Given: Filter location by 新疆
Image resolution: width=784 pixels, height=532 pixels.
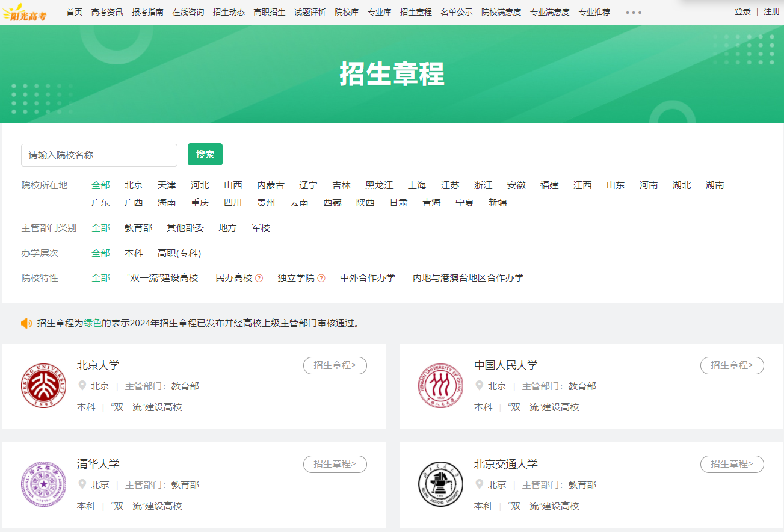Looking at the screenshot, I should tap(498, 203).
